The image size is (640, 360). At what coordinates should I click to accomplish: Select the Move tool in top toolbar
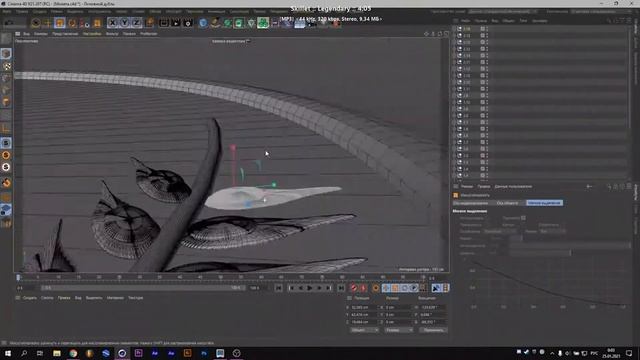[x=47, y=23]
